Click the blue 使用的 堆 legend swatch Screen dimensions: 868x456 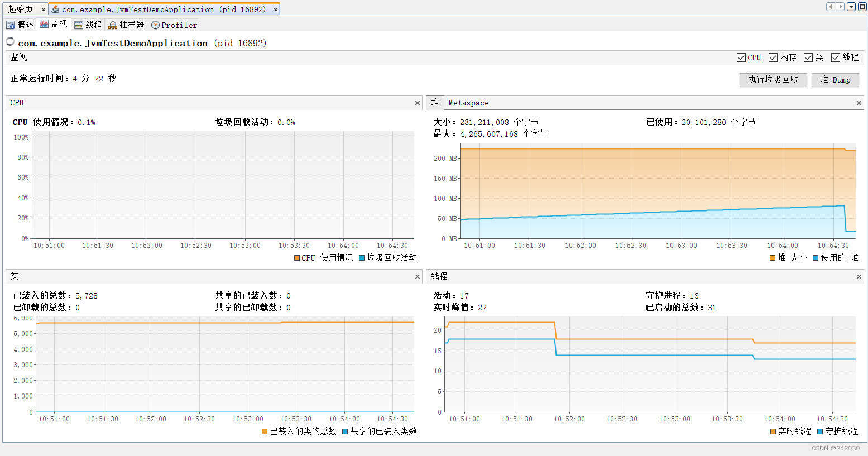[x=816, y=258]
